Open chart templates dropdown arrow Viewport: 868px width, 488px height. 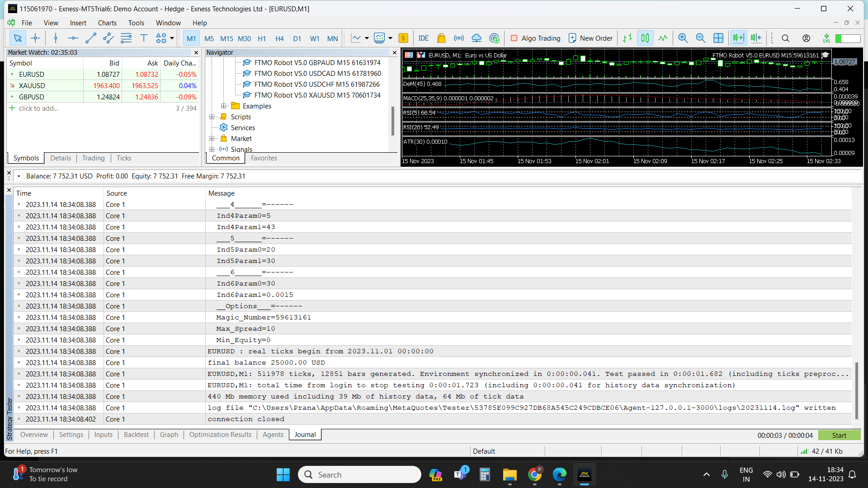pos(390,38)
